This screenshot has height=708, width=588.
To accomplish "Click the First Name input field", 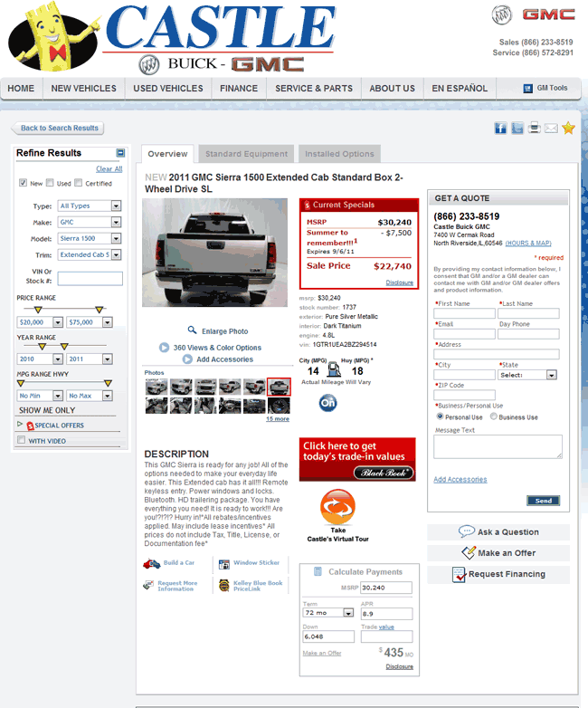I will point(464,313).
